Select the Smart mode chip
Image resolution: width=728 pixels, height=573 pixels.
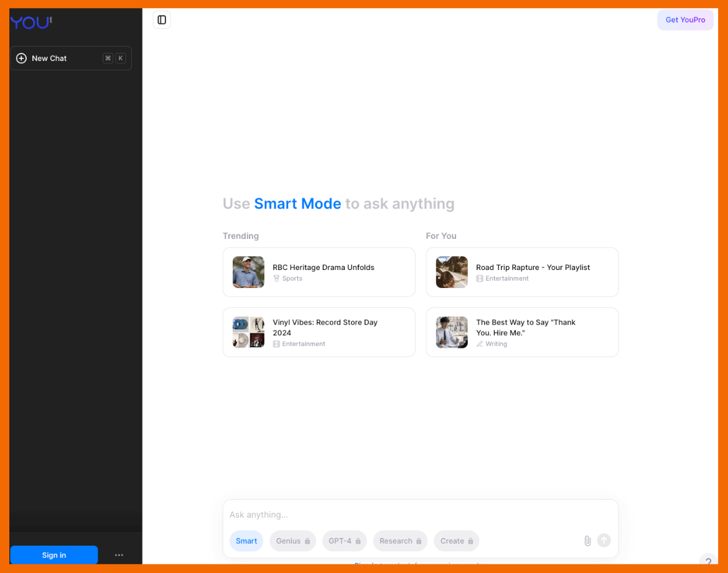[246, 541]
